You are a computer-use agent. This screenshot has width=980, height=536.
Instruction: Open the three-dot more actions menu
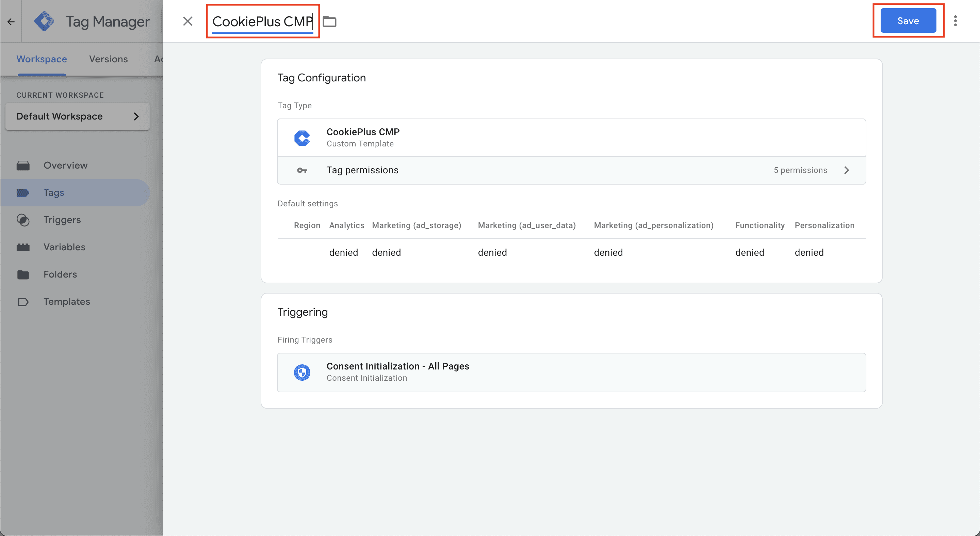click(x=955, y=21)
